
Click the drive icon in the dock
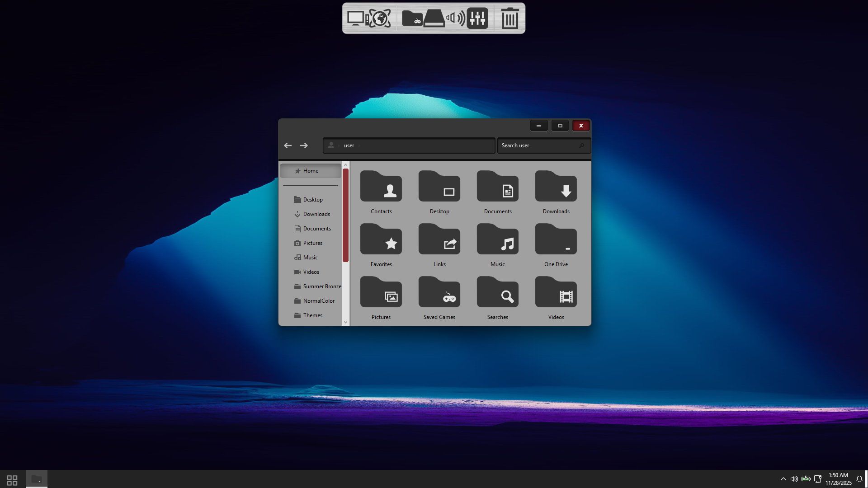(434, 18)
